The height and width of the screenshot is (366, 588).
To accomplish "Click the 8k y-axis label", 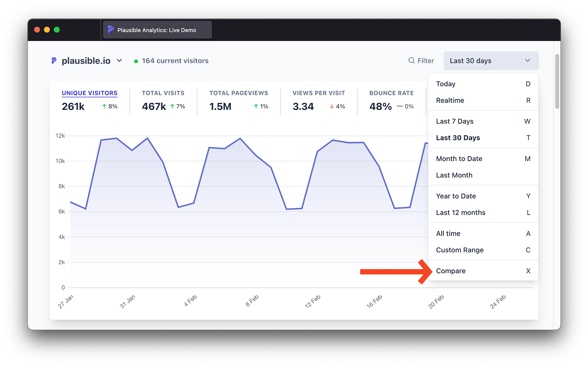I will [61, 186].
